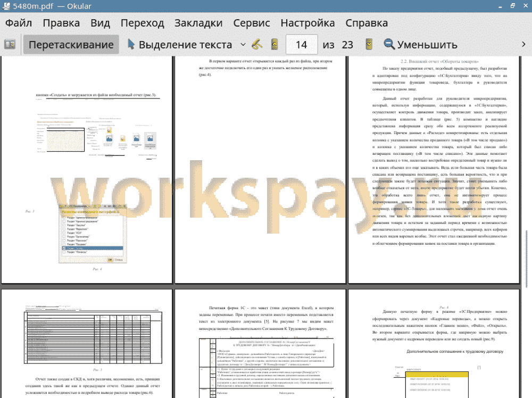Click the paragraph starting «В первом варианте отчет»
This screenshot has height=398, width=532.
tap(265, 68)
